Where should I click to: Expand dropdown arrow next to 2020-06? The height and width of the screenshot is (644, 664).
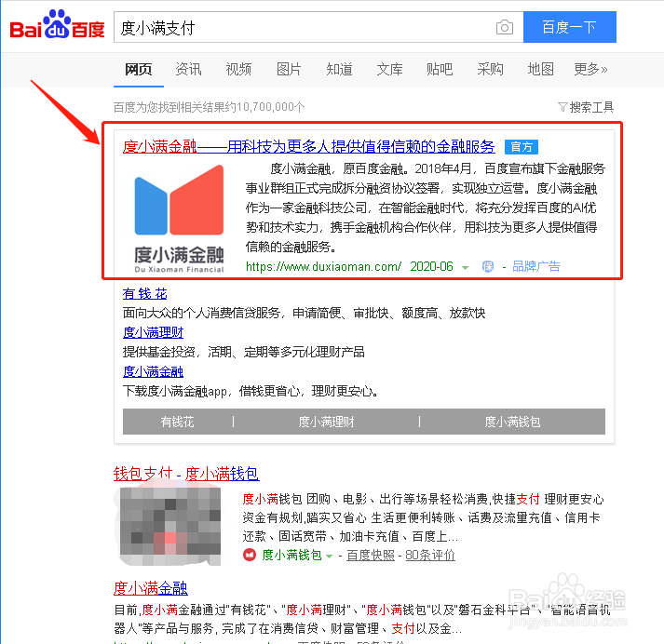[x=465, y=267]
